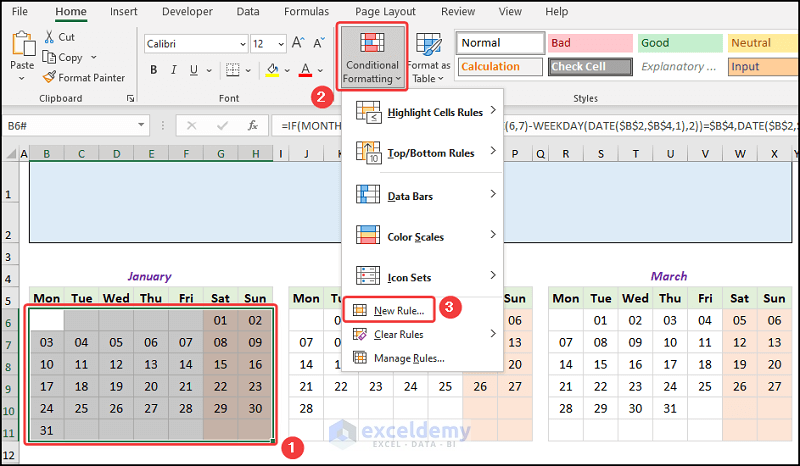Image resolution: width=800 pixels, height=466 pixels.
Task: Click Highlight Cells Rules icon
Action: [368, 112]
